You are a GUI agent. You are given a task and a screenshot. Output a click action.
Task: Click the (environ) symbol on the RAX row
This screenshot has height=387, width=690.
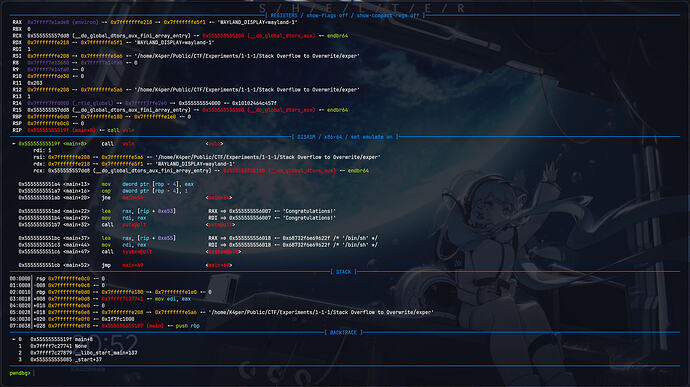coord(86,22)
